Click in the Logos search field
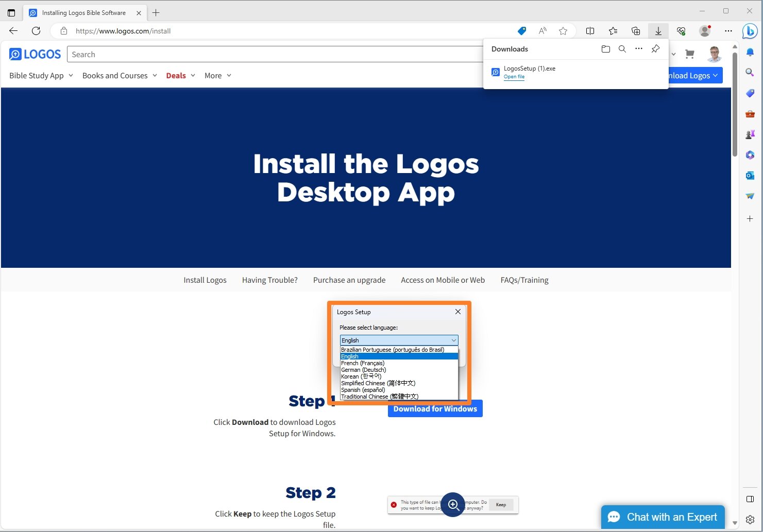The height and width of the screenshot is (532, 763). tap(206, 54)
